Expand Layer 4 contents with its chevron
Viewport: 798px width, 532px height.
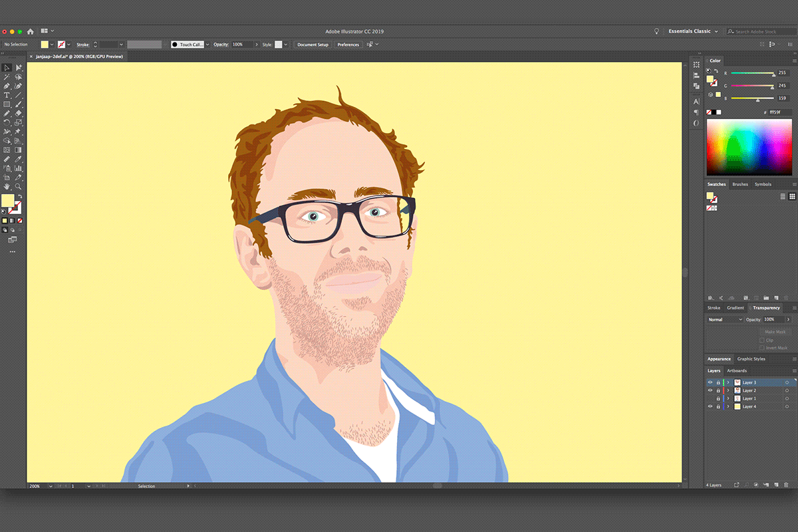tap(728, 406)
